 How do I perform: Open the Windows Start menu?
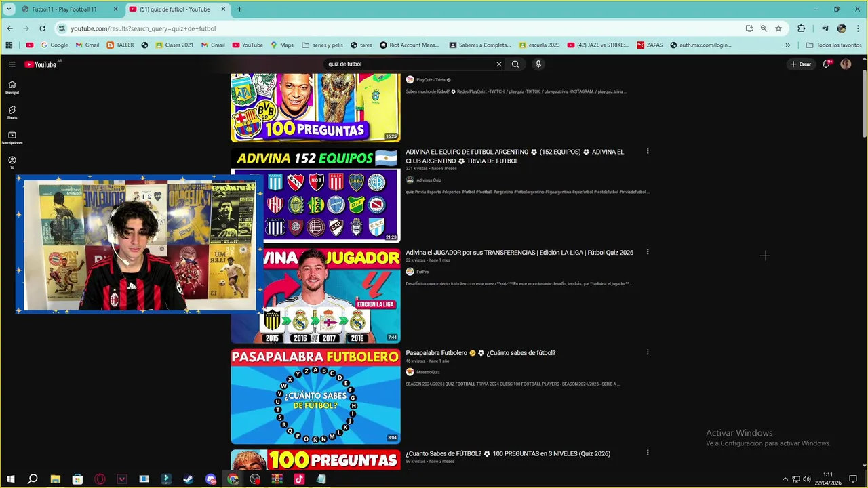11,479
